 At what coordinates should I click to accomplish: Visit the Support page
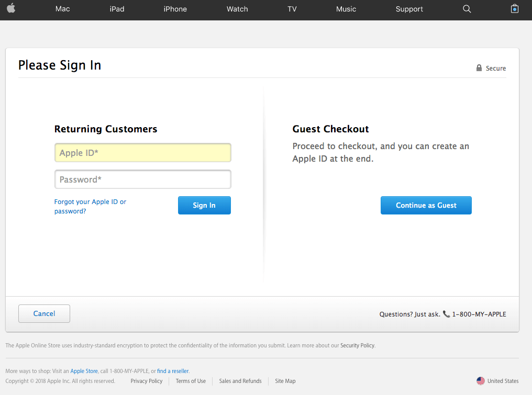pos(409,9)
